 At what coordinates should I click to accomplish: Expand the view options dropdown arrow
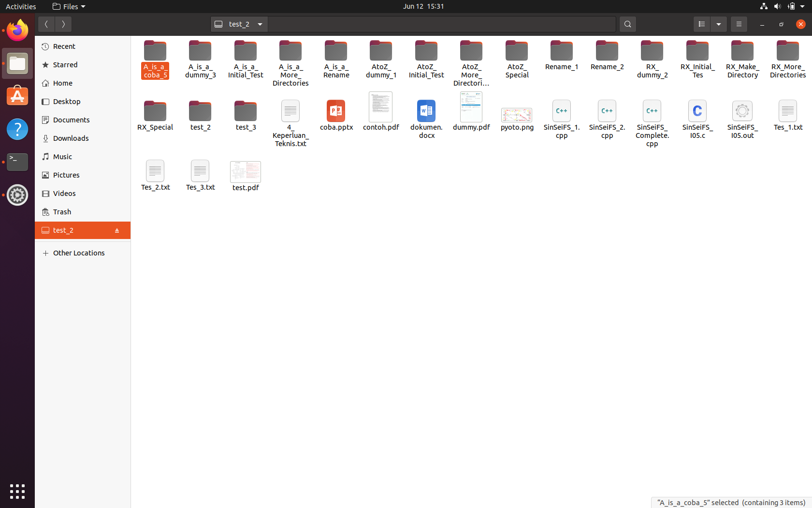(x=719, y=24)
